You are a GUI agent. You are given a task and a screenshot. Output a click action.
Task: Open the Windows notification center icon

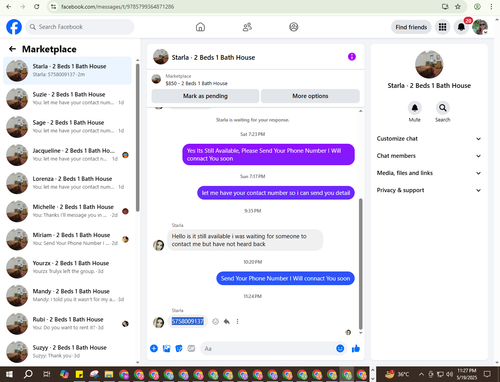[487, 374]
